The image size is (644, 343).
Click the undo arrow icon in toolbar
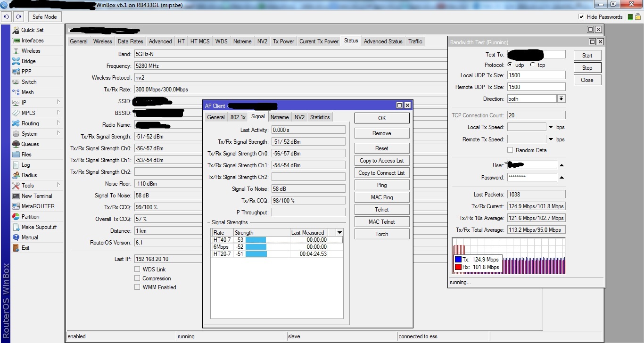7,17
